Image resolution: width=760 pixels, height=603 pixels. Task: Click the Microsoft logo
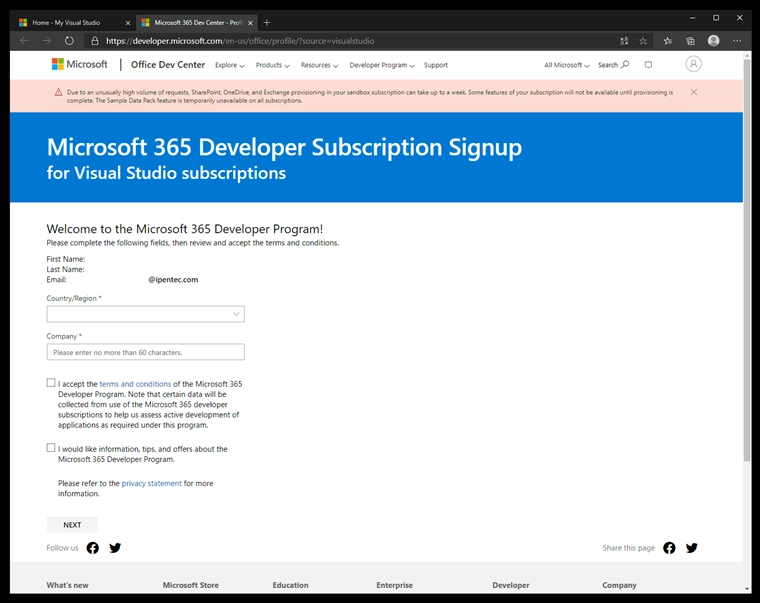click(79, 64)
